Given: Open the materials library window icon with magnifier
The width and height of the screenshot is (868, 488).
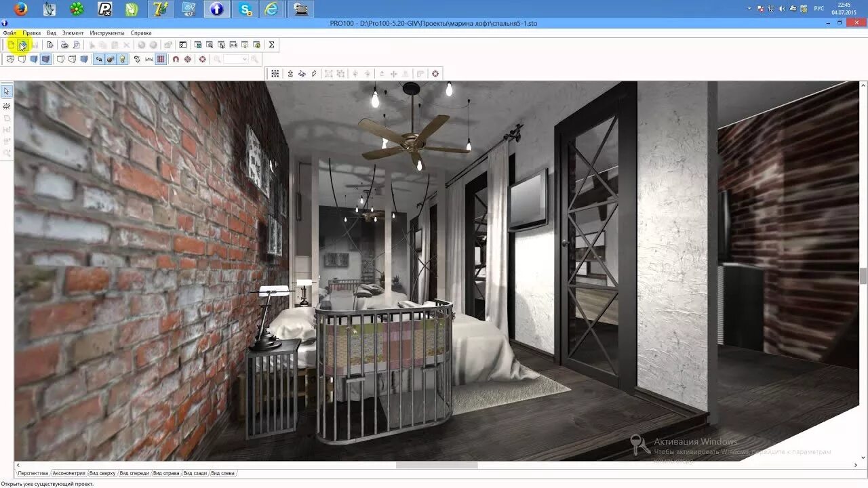Looking at the screenshot, I should tap(209, 45).
